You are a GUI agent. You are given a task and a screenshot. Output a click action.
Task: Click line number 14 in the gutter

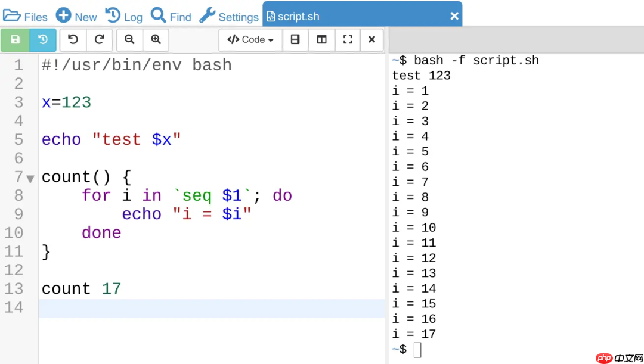coord(14,307)
